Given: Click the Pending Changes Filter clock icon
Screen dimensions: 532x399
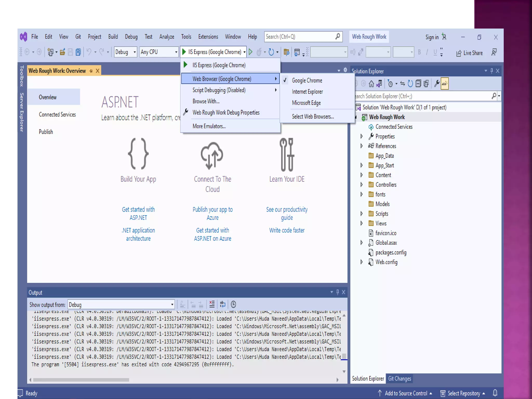Looking at the screenshot, I should point(390,84).
